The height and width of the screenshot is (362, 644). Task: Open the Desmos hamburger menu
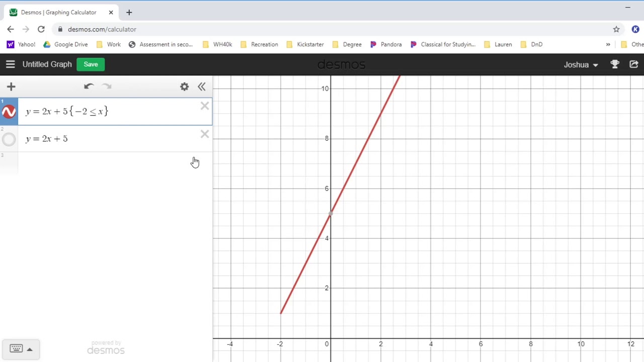tap(10, 64)
